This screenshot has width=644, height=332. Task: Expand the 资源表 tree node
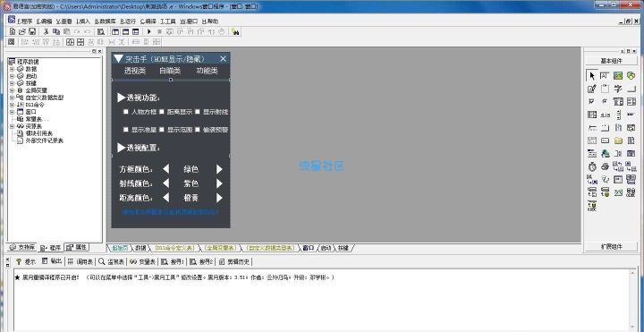click(12, 126)
